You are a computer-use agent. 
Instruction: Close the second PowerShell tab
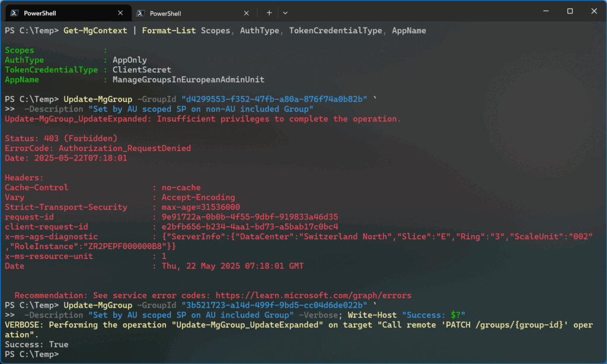[246, 13]
